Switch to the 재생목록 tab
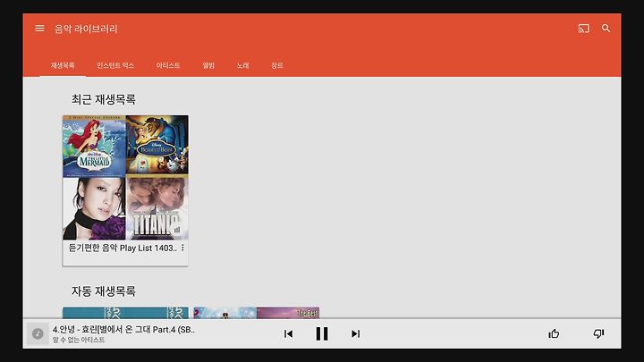644x362 pixels. pyautogui.click(x=63, y=65)
